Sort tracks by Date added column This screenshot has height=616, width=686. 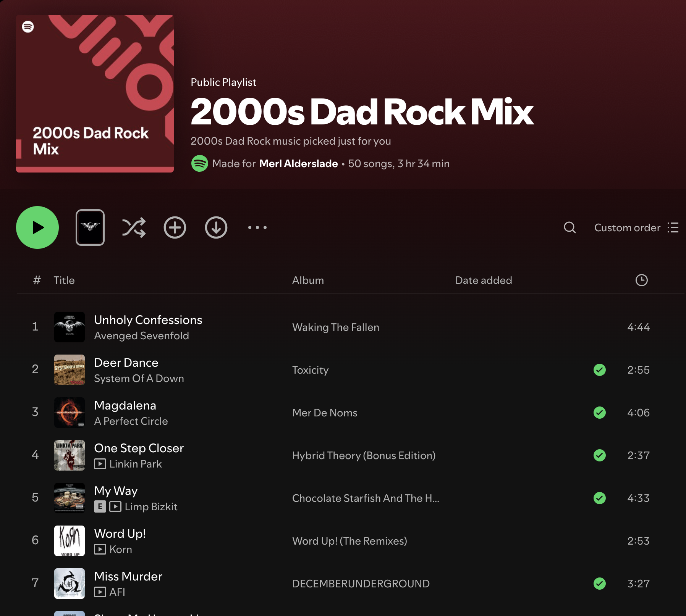[484, 280]
